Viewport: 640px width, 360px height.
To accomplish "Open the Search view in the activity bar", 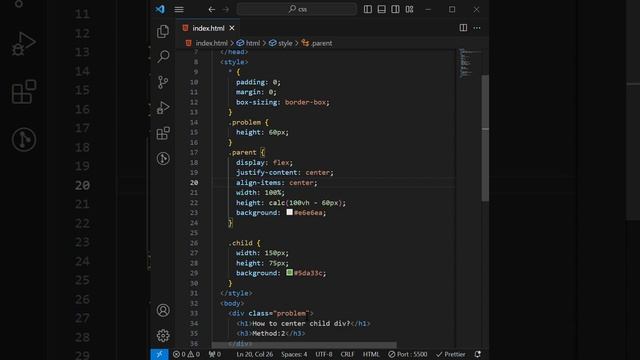I will click(x=163, y=56).
